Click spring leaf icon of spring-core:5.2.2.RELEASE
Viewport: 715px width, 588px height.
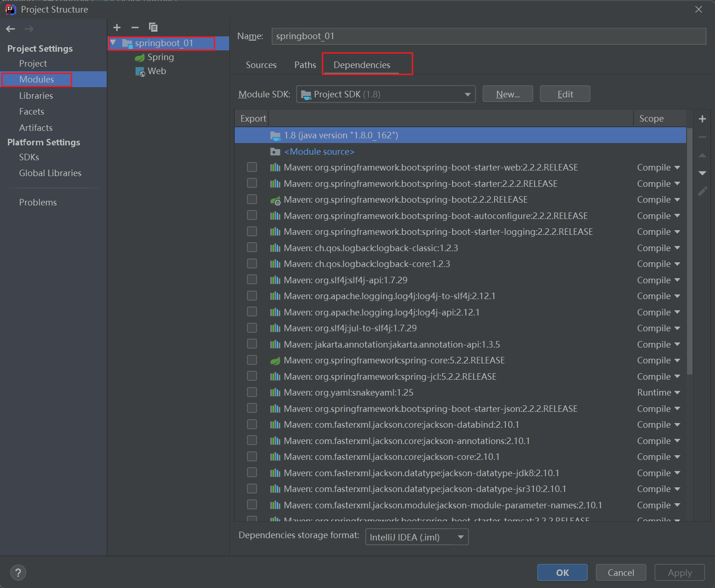(x=275, y=361)
